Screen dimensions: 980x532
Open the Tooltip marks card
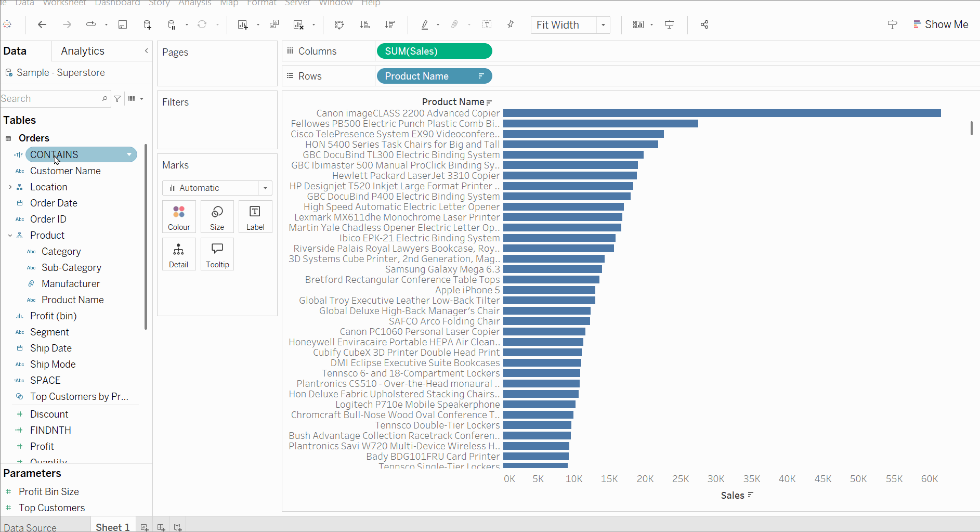(x=217, y=254)
